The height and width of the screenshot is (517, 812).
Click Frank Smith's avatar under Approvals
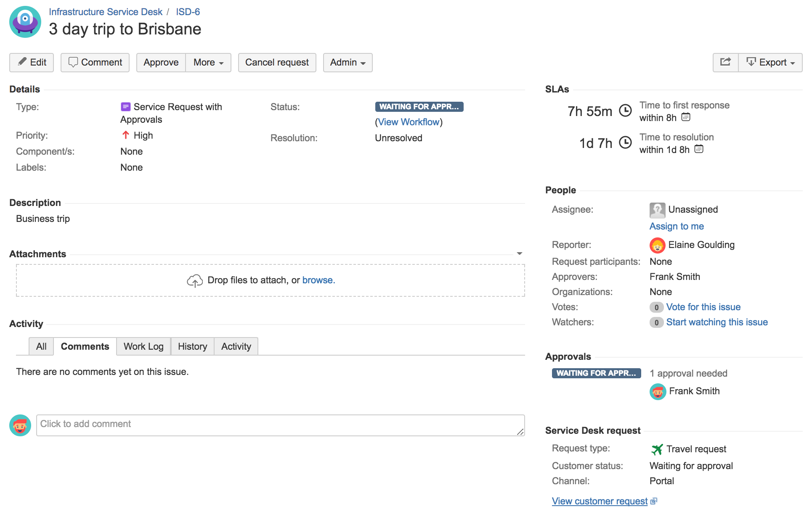tap(658, 391)
